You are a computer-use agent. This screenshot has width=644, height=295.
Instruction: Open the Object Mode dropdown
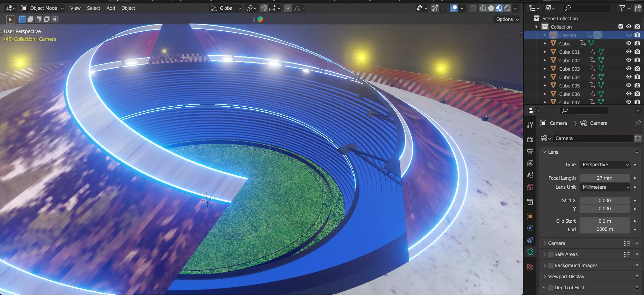(42, 8)
